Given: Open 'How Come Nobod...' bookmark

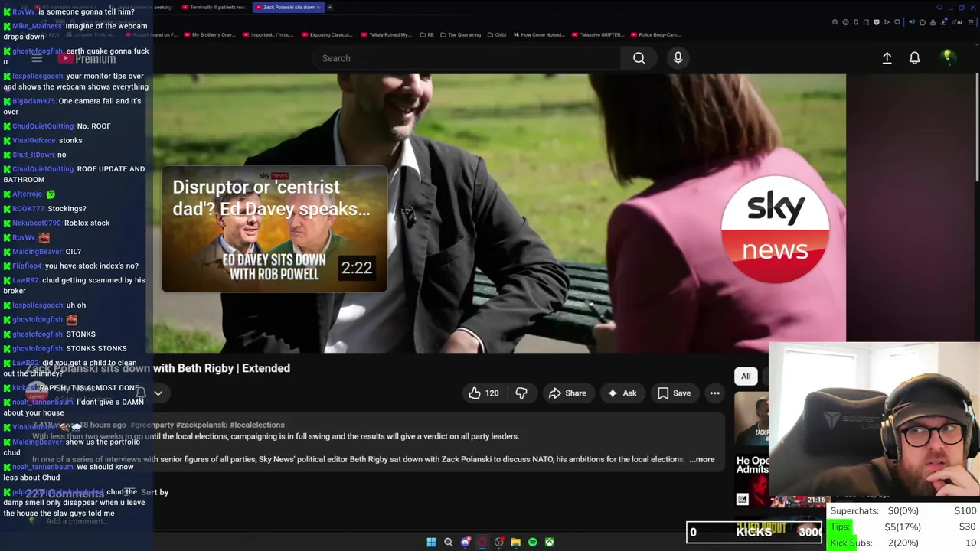Looking at the screenshot, I should click(x=539, y=34).
